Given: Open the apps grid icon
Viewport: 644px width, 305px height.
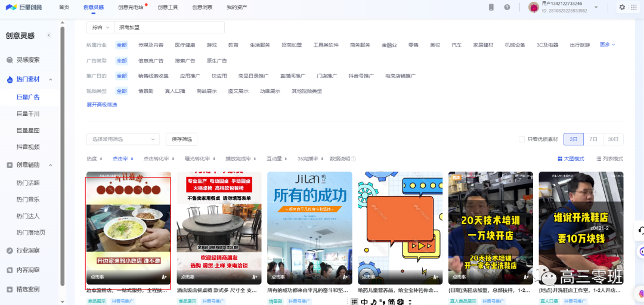Looking at the screenshot, I should (x=634, y=7).
